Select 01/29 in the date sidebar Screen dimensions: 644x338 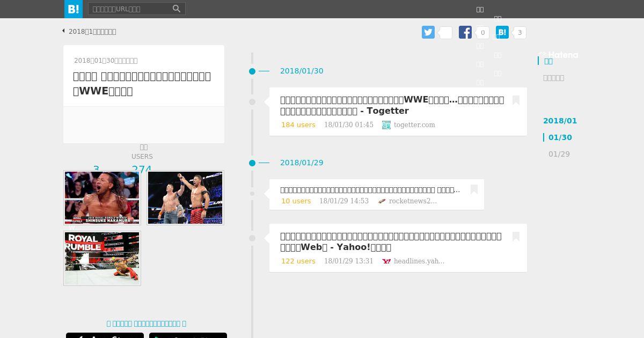point(559,154)
